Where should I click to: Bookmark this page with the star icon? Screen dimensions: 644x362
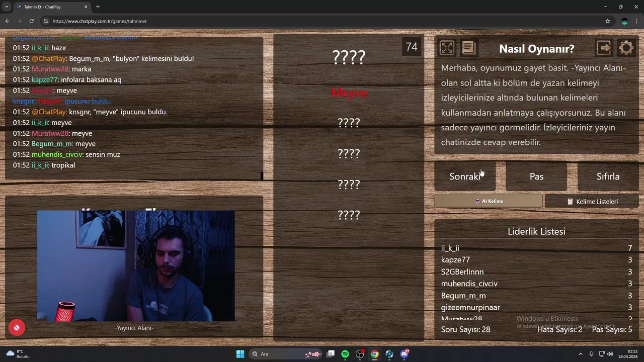(608, 21)
